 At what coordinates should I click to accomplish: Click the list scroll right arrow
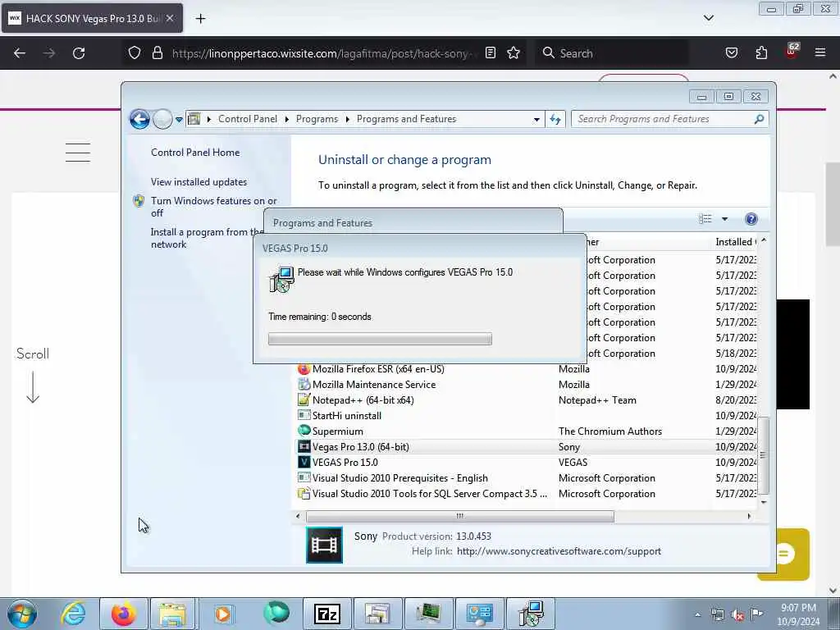coord(749,517)
